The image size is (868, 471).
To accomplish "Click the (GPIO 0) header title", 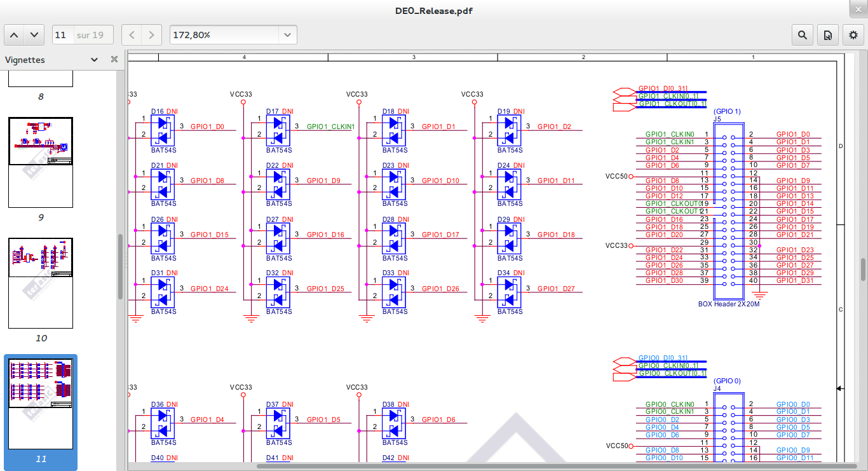I will (727, 381).
